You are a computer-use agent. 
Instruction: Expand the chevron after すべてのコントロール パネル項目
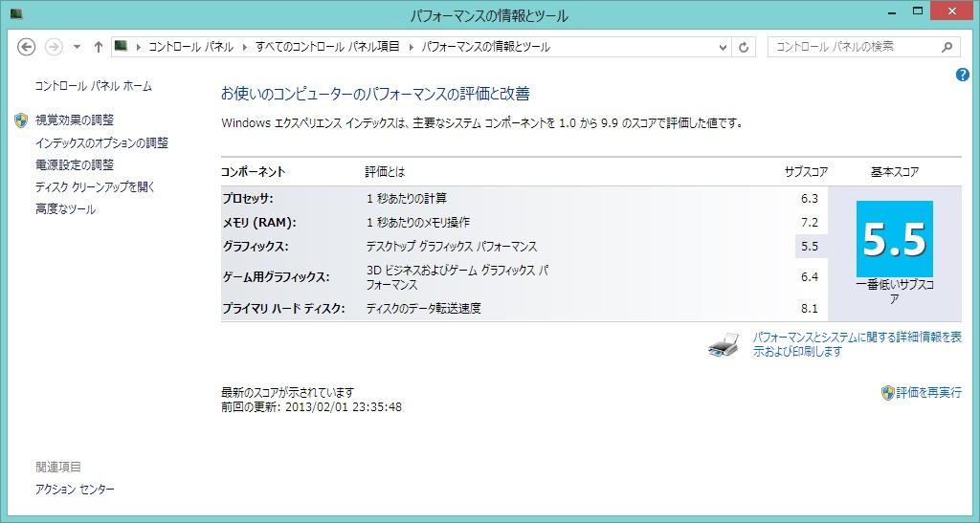coord(411,47)
